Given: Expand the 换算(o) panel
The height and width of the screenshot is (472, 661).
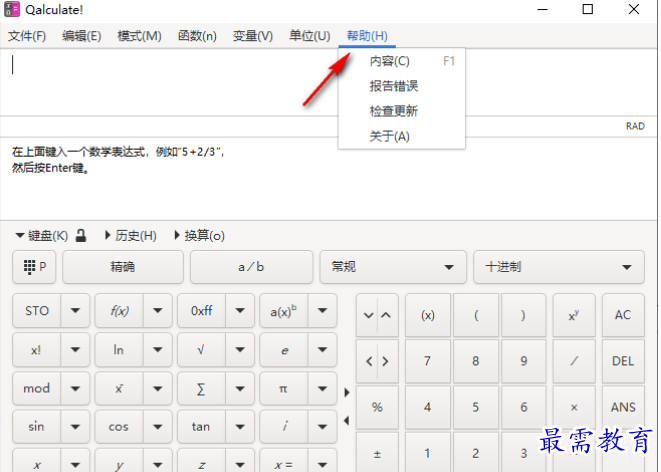Looking at the screenshot, I should click(199, 236).
